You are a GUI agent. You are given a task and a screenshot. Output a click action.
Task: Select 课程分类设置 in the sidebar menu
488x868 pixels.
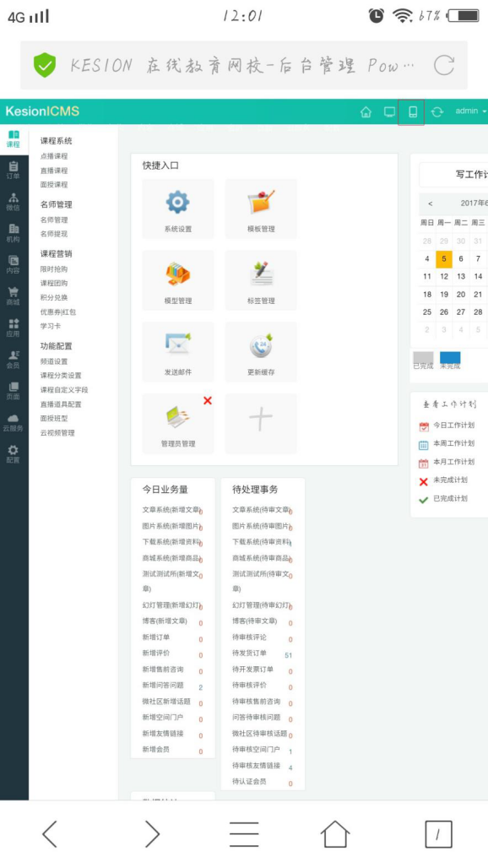[61, 376]
